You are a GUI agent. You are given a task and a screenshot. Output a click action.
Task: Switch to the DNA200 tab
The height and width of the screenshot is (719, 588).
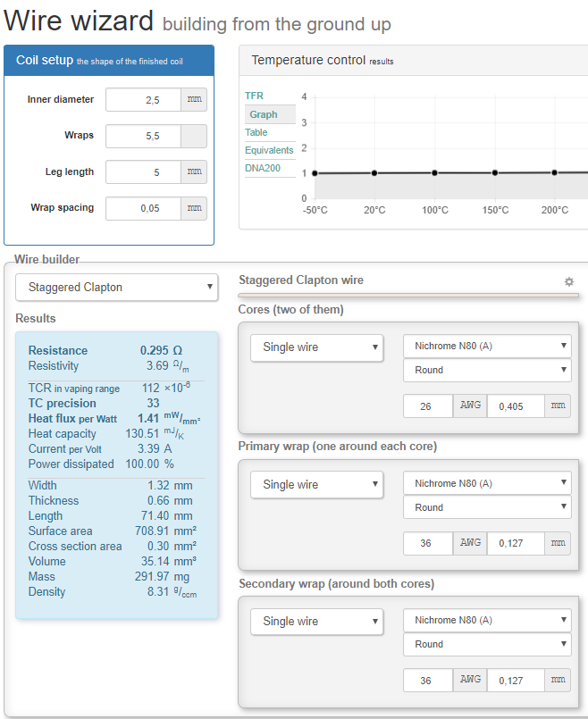[263, 168]
